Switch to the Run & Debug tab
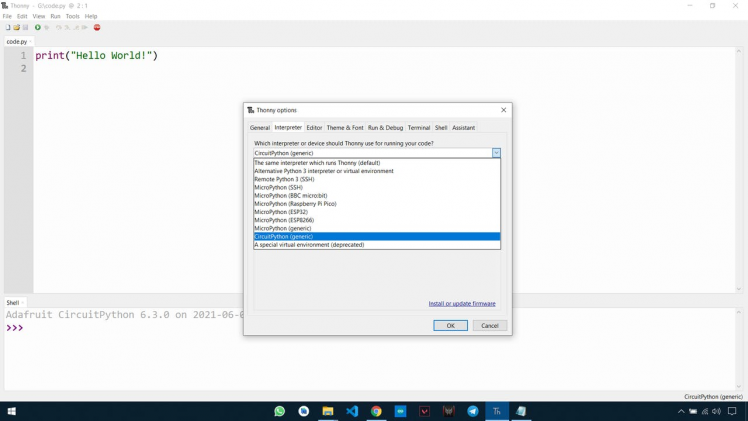This screenshot has width=748, height=421. [385, 128]
